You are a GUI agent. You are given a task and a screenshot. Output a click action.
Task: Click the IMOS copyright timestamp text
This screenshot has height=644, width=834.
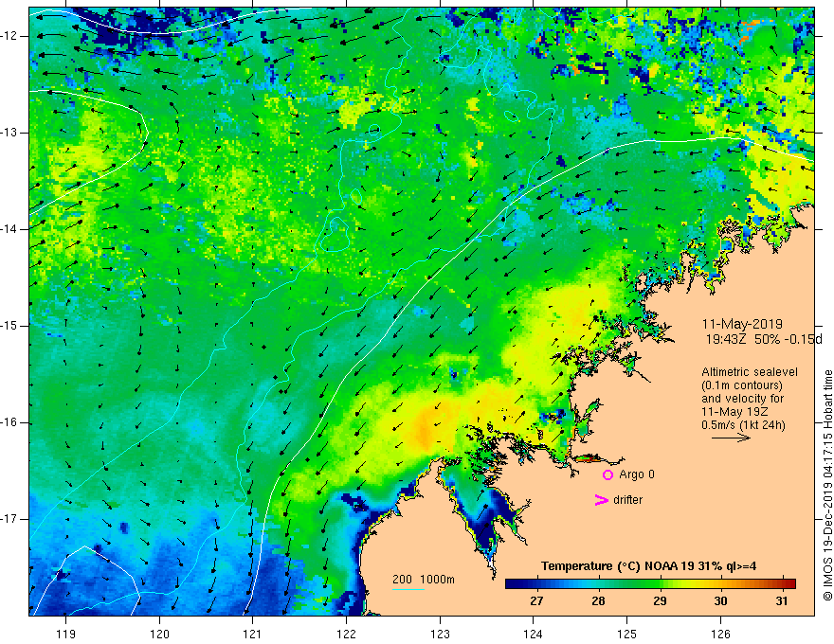point(827,485)
